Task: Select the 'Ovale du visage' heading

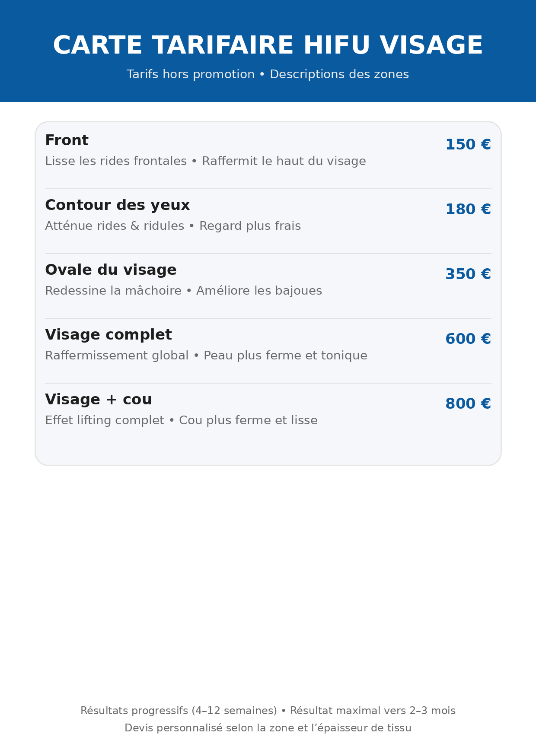Action: coord(111,270)
